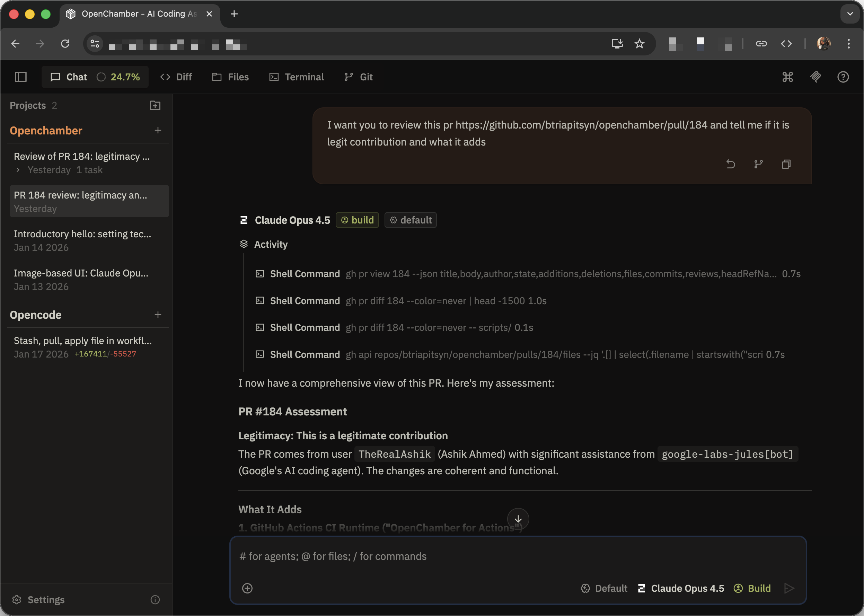Expand the 1 task chevron under Review session

[x=18, y=170]
